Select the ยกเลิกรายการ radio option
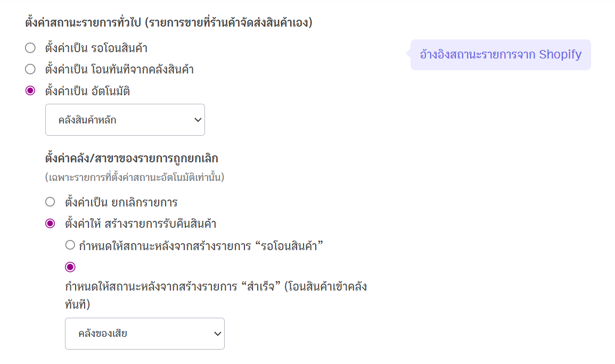The width and height of the screenshot is (615, 364). click(50, 202)
